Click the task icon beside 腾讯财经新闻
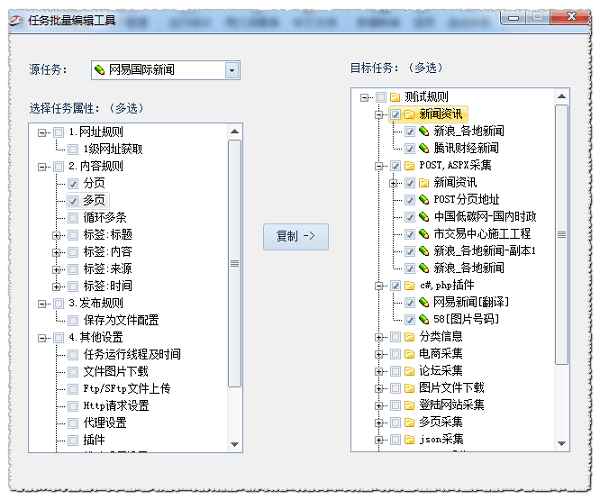 point(424,148)
